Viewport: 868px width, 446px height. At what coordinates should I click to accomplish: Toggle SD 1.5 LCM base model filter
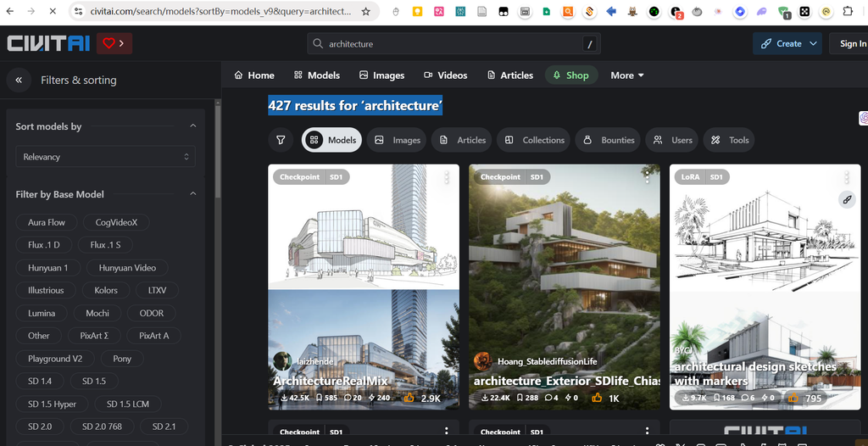pyautogui.click(x=128, y=404)
